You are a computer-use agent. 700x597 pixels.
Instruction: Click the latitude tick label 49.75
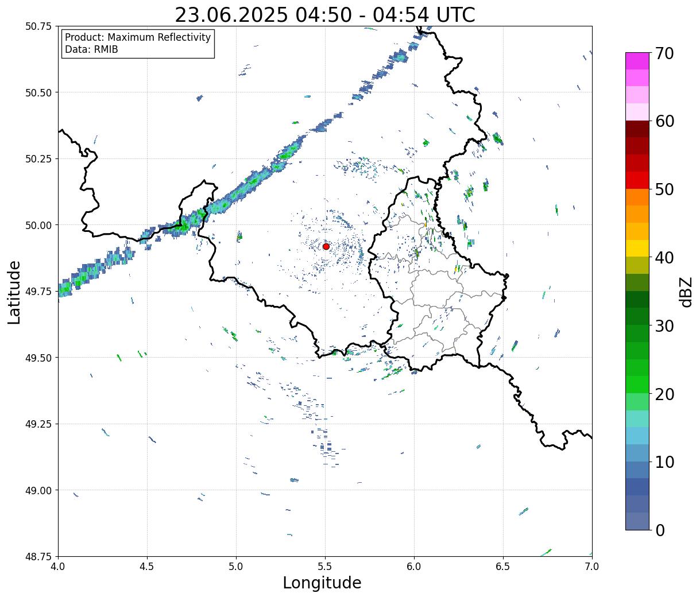coord(38,292)
